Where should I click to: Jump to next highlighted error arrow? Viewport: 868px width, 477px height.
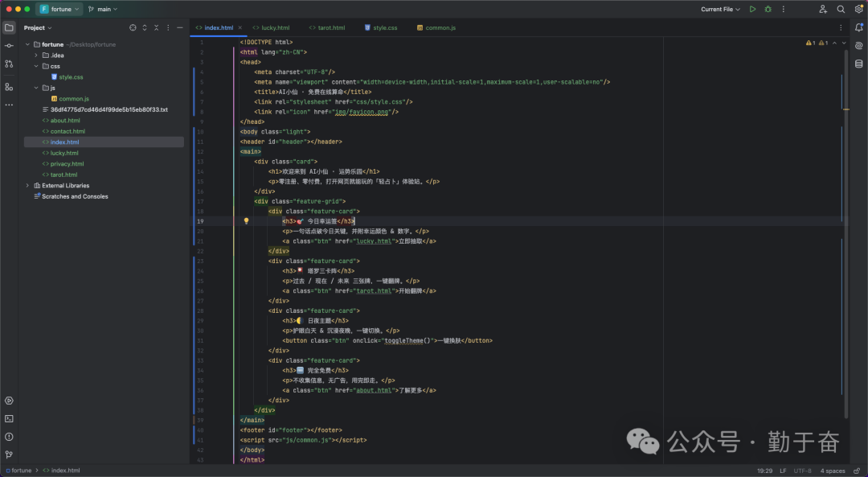844,43
